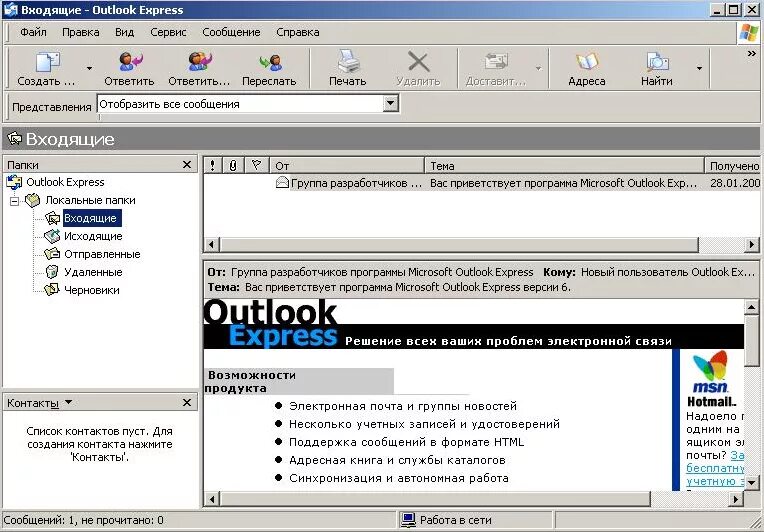Open the Сервис menu
764x532 pixels.
coord(168,32)
